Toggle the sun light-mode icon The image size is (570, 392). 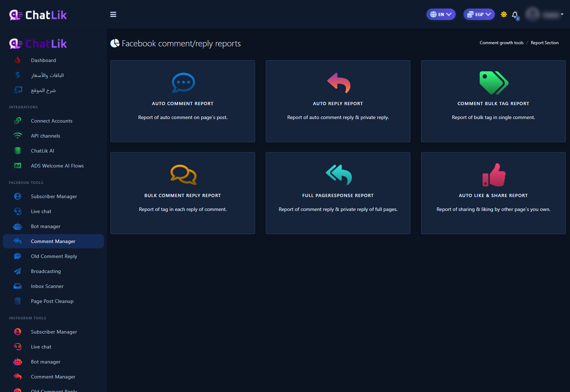click(504, 14)
